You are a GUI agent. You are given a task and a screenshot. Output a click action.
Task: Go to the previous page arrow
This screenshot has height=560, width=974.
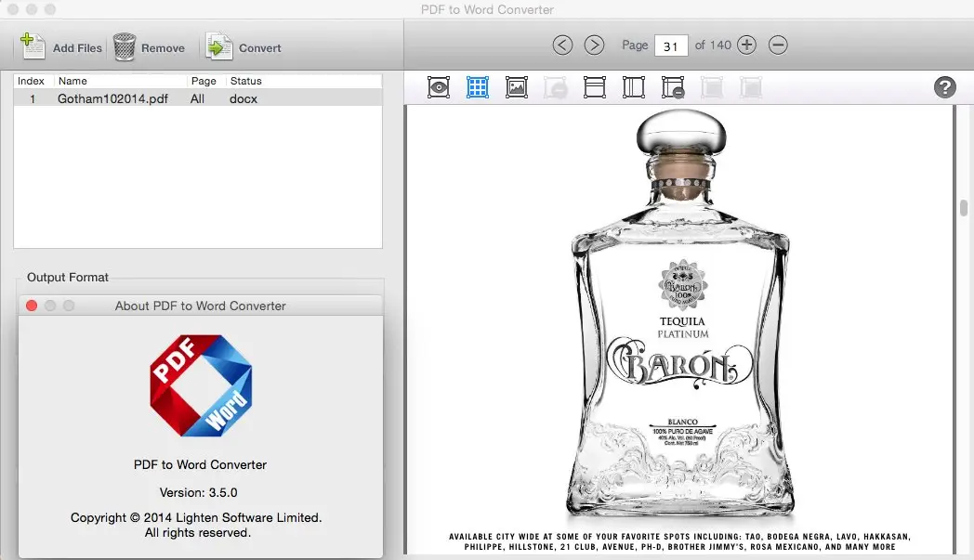click(x=562, y=45)
